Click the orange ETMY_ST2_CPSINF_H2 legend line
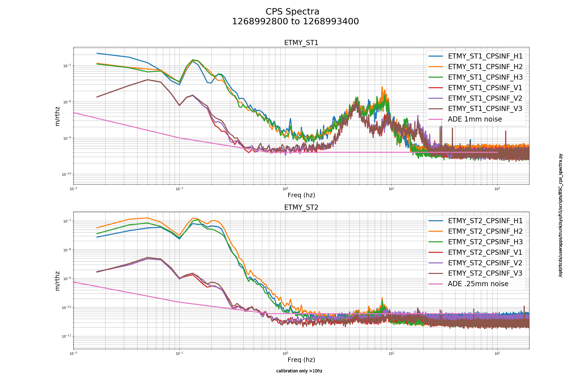Viewport: 588px width, 392px height. point(436,231)
